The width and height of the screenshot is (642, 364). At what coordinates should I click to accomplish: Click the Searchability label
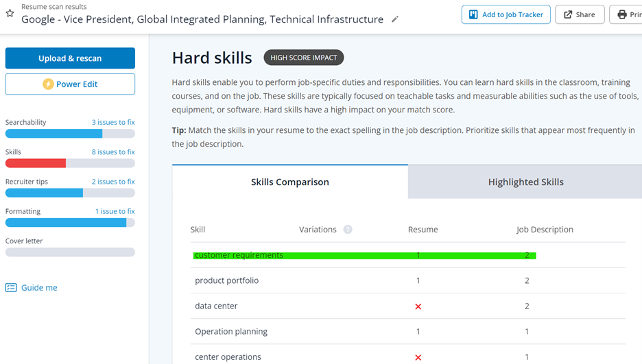[x=26, y=122]
